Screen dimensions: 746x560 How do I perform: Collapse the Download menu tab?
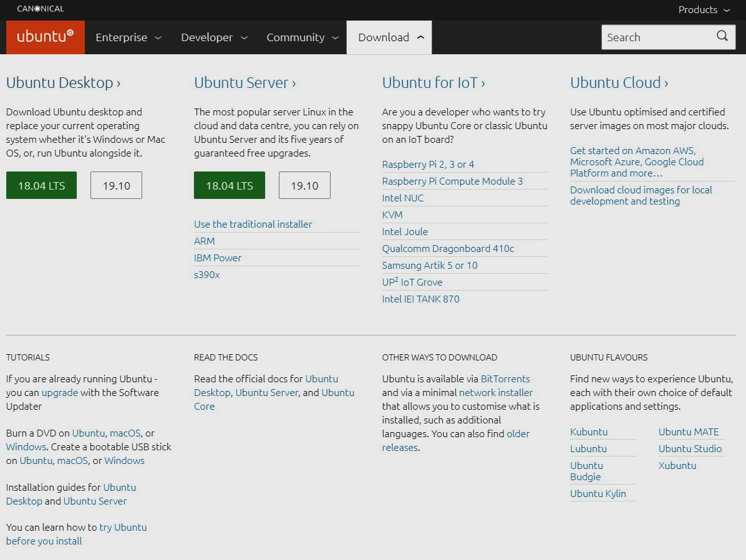pyautogui.click(x=389, y=37)
